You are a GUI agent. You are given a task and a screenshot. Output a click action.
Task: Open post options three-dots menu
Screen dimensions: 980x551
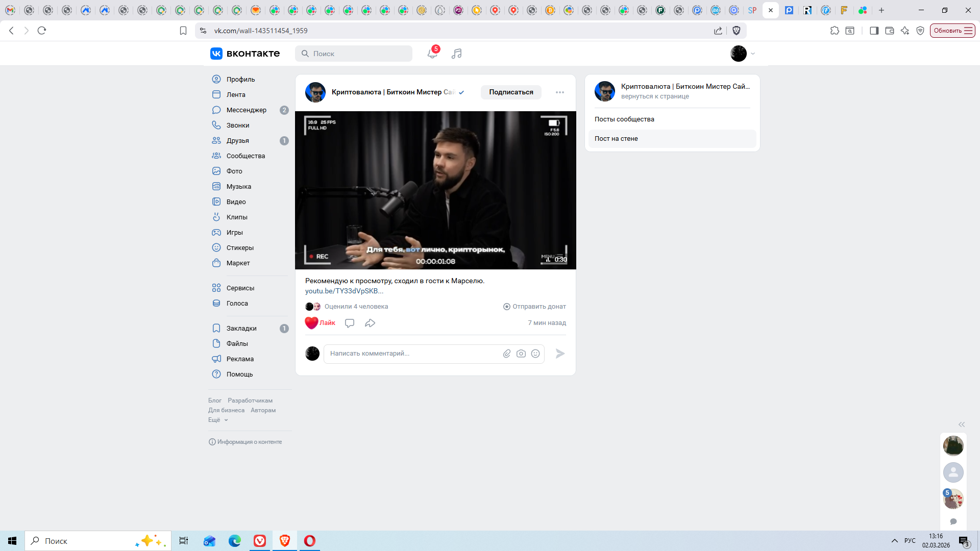pyautogui.click(x=560, y=92)
